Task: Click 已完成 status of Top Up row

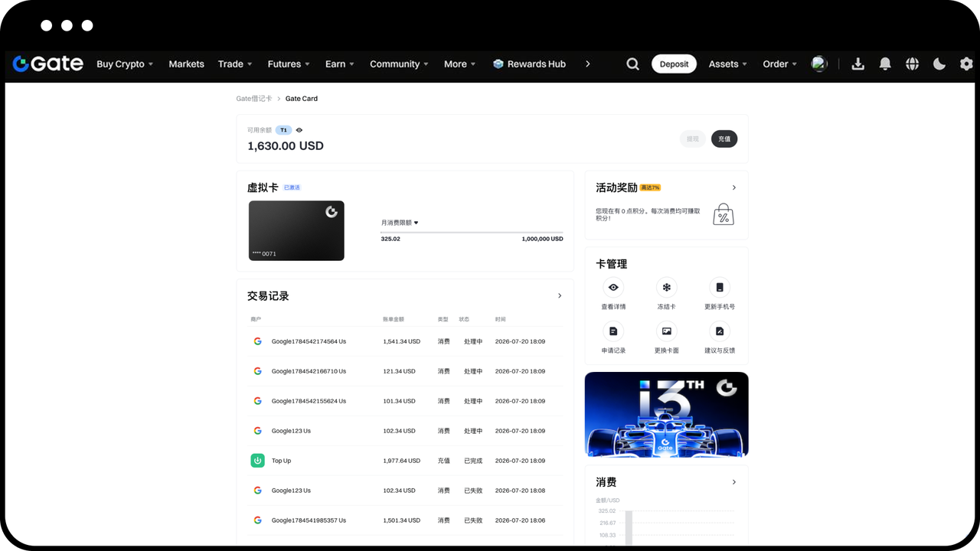Action: [x=473, y=461]
